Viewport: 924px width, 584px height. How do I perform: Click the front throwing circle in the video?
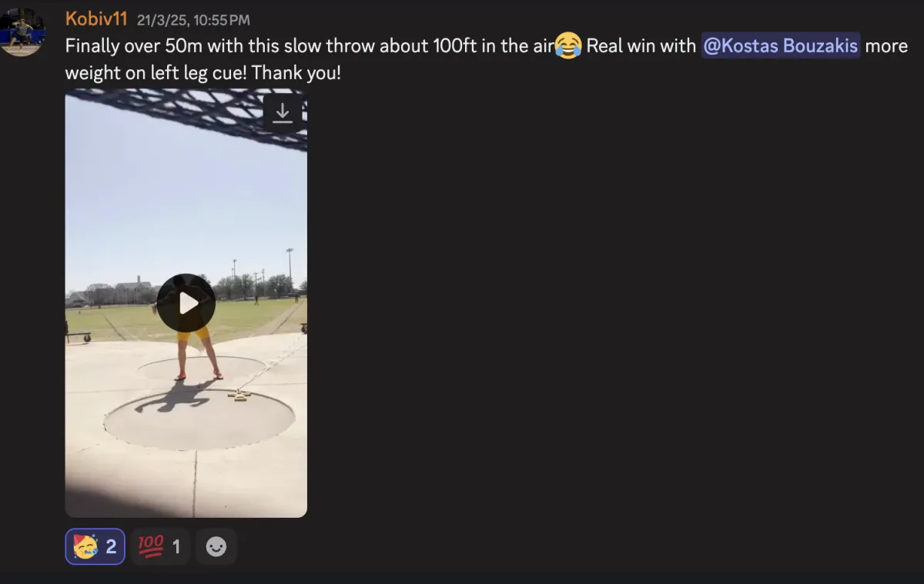click(x=199, y=419)
